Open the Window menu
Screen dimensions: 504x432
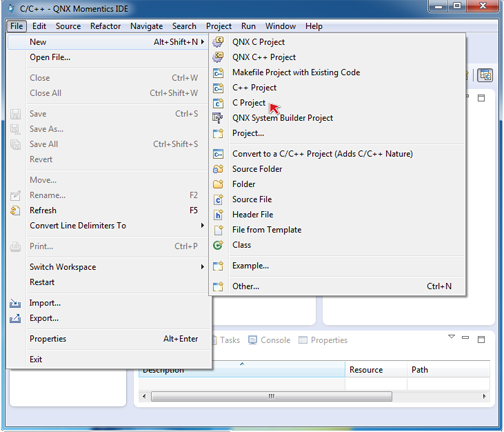(280, 26)
